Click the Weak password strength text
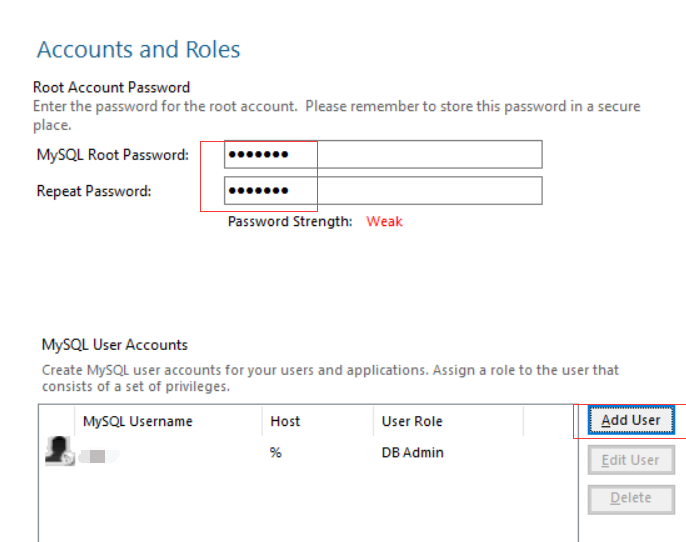This screenshot has height=542, width=686. 384,221
